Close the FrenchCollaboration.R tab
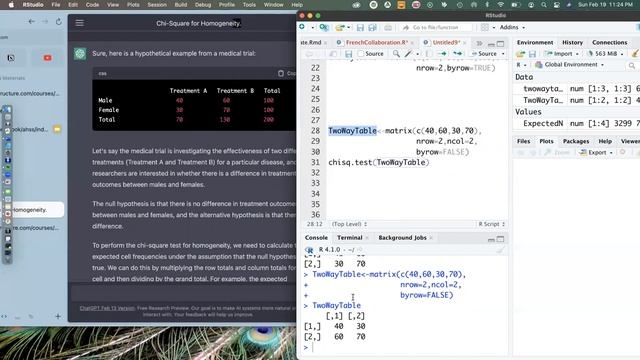This screenshot has height=360, width=640. click(x=412, y=42)
